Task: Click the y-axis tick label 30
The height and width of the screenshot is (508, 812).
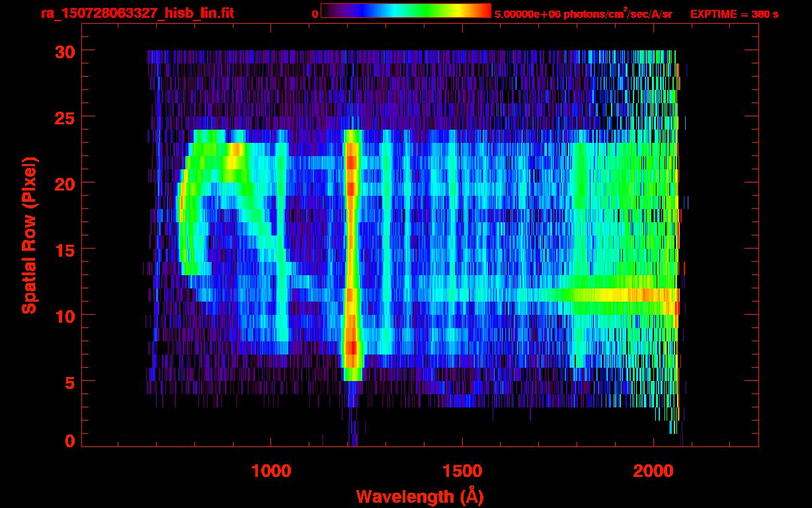Action: coord(65,51)
